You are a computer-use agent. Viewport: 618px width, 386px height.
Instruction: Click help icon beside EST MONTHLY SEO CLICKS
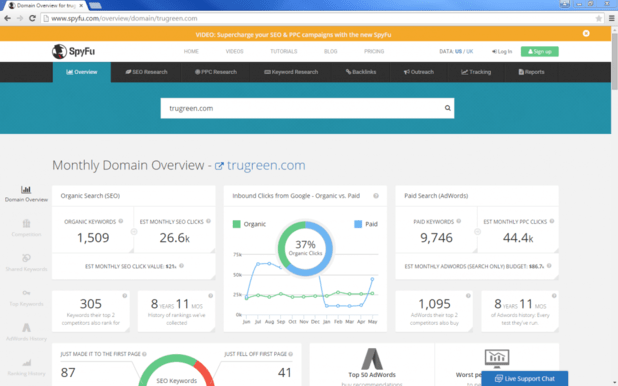pyautogui.click(x=208, y=221)
